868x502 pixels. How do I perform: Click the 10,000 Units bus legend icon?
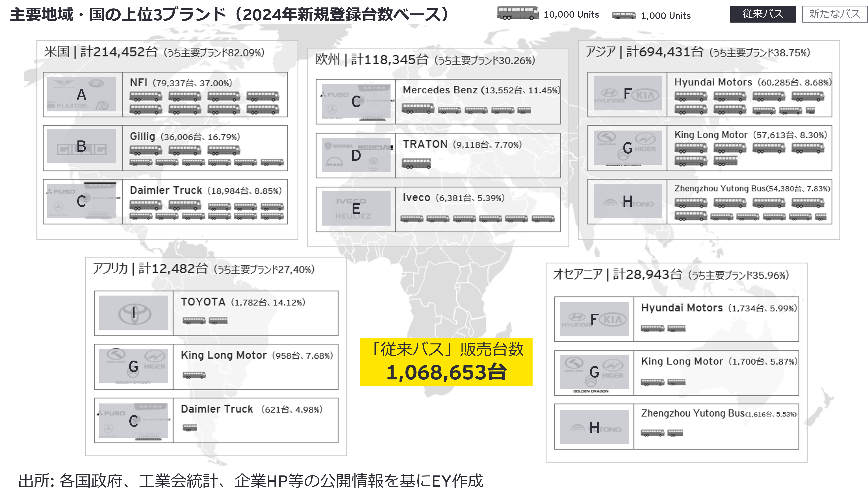click(517, 13)
